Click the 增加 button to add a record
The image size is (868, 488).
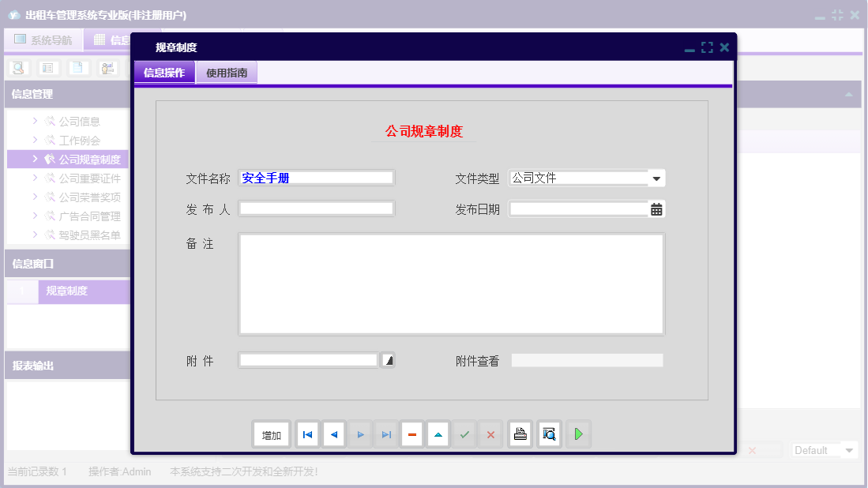click(x=271, y=434)
